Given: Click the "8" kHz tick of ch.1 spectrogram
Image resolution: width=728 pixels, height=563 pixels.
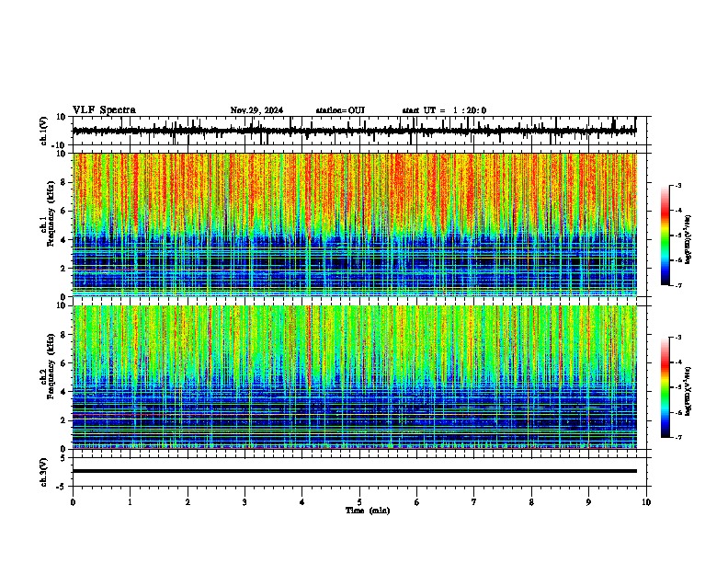Looking at the screenshot, I should click(64, 182).
